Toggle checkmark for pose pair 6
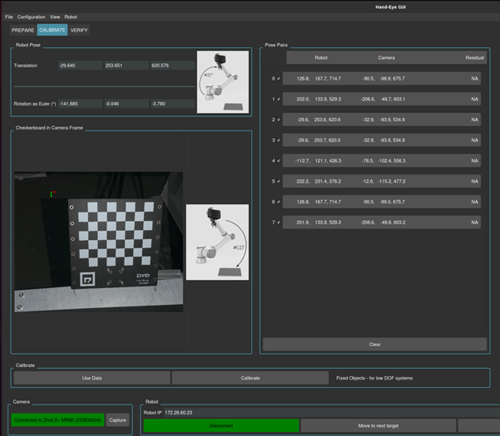This screenshot has height=436, width=500. tap(278, 202)
